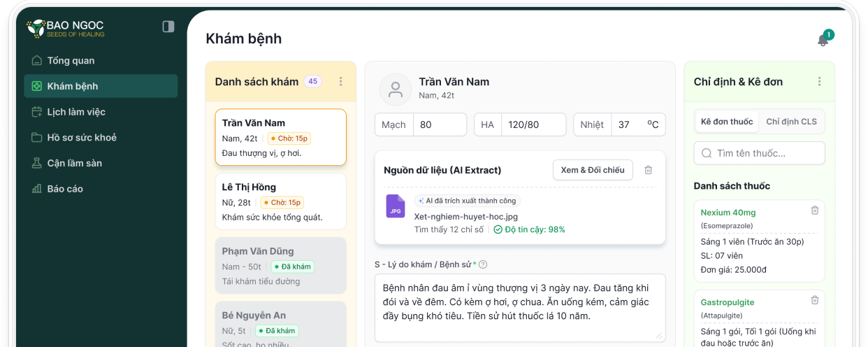This screenshot has height=347, width=868.
Task: Click the Tìm thấy 12 chỉ số text
Action: pyautogui.click(x=449, y=229)
